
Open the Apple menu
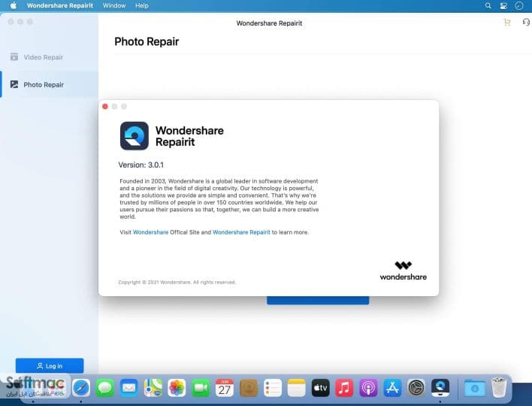[14, 6]
